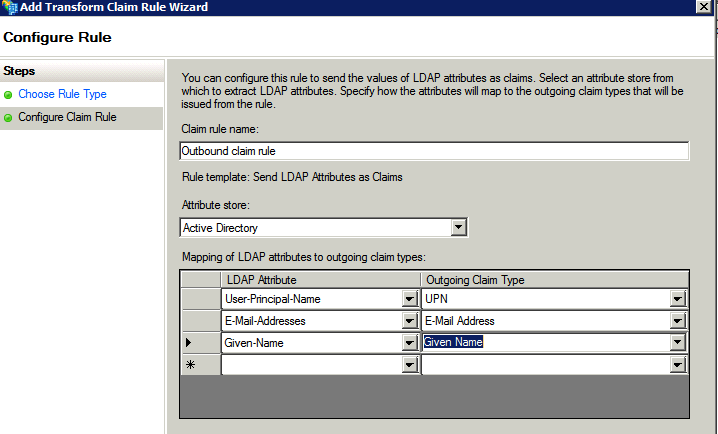Screen dimensions: 718x434
Task: Close the Add Transform Claim Rule Wizard
Action: coord(703,8)
